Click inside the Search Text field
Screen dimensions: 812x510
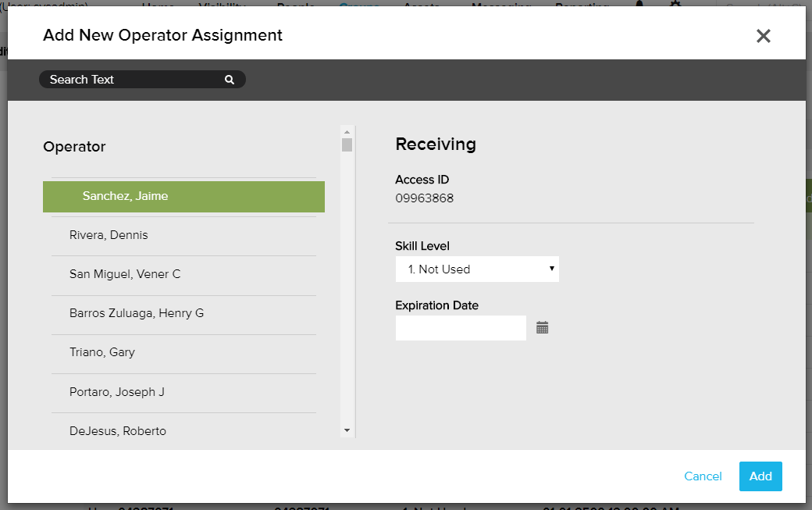133,80
